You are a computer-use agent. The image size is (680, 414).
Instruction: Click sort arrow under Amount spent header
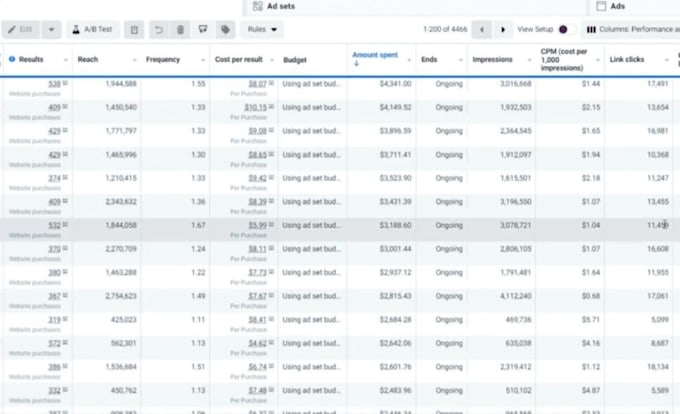tap(356, 64)
